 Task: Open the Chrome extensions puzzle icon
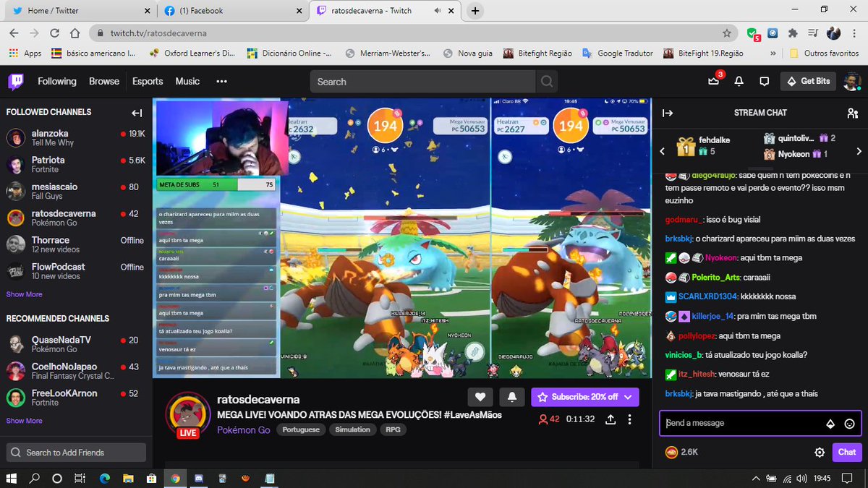793,33
